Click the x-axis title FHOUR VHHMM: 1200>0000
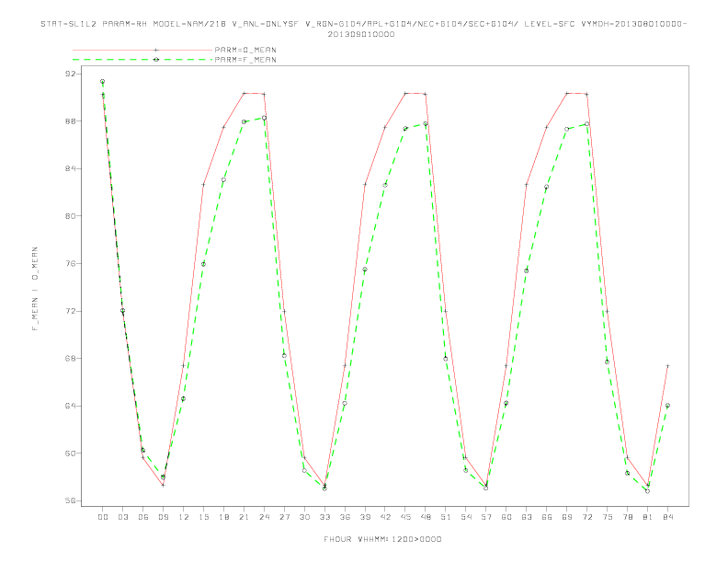 click(382, 539)
